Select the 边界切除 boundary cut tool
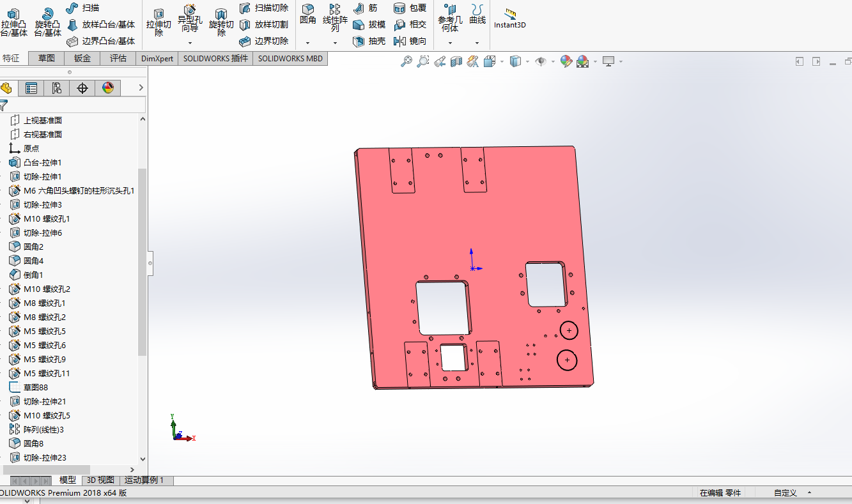 (x=263, y=41)
